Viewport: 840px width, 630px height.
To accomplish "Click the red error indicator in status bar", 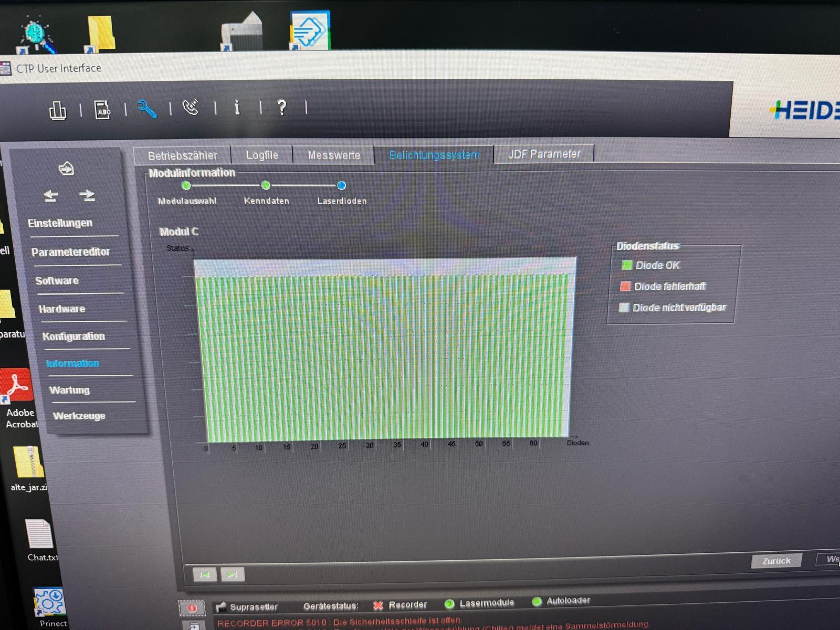I will [192, 607].
